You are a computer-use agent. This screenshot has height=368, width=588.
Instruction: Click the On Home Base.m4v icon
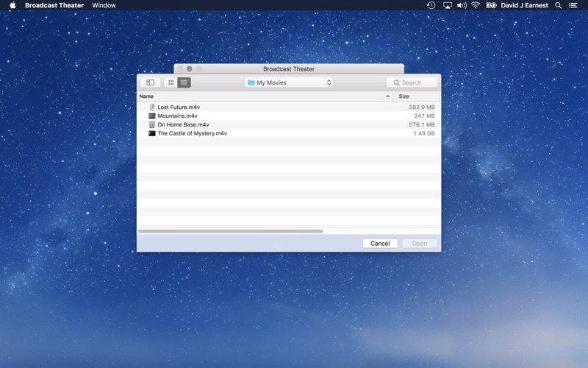pos(152,124)
